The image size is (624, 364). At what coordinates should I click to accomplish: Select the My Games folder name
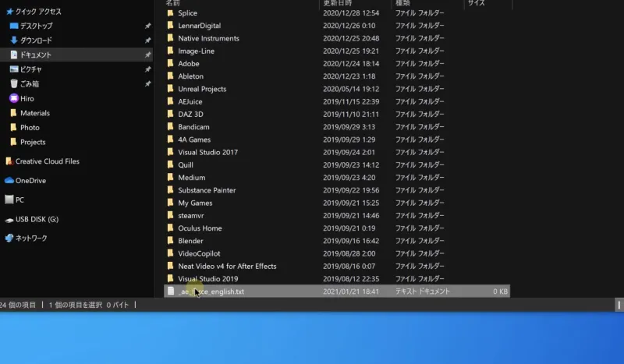pyautogui.click(x=195, y=203)
